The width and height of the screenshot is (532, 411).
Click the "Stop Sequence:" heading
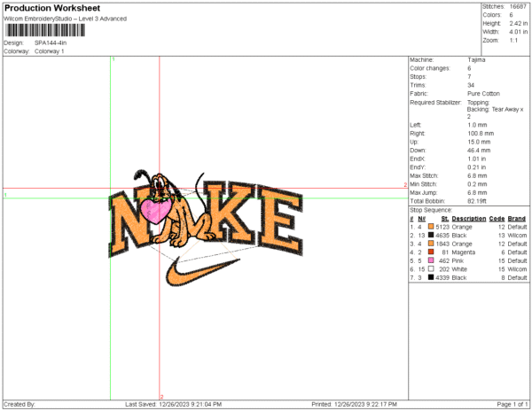click(x=431, y=210)
